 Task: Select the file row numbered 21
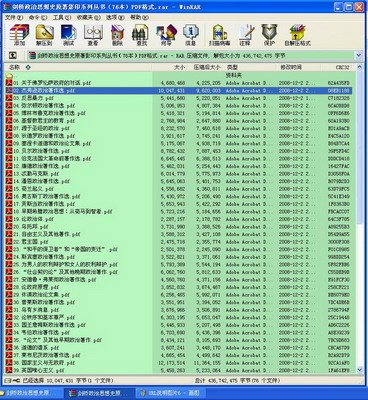coord(178,234)
